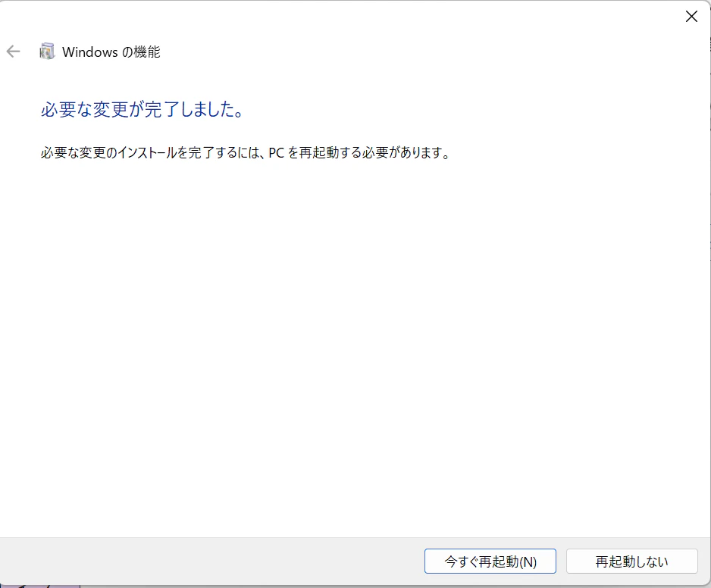711x588 pixels.
Task: Click the dialog's application icon in the header
Action: [x=47, y=52]
